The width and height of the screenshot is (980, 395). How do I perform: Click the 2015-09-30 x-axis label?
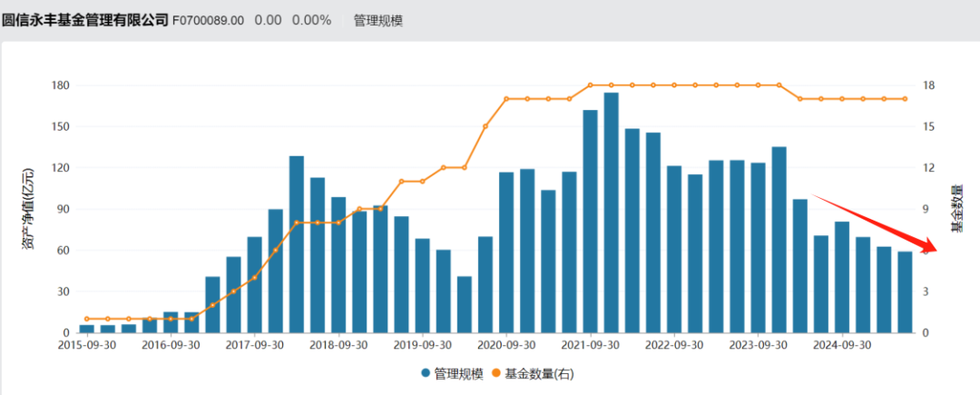coord(86,346)
